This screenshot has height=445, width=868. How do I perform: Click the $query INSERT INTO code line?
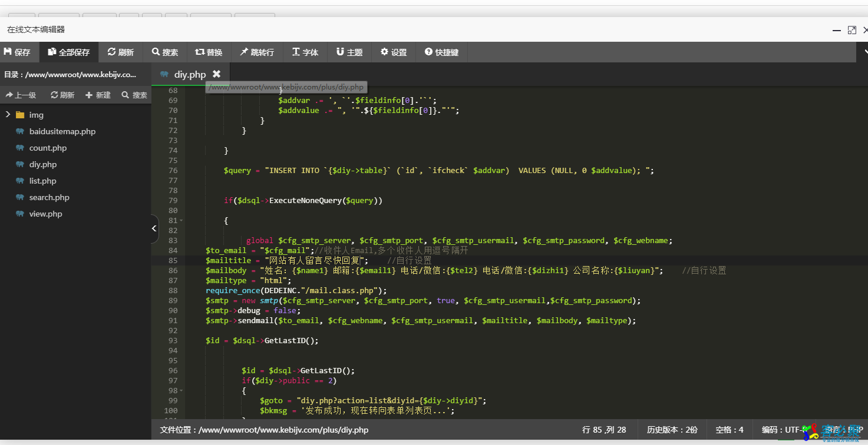(x=438, y=170)
